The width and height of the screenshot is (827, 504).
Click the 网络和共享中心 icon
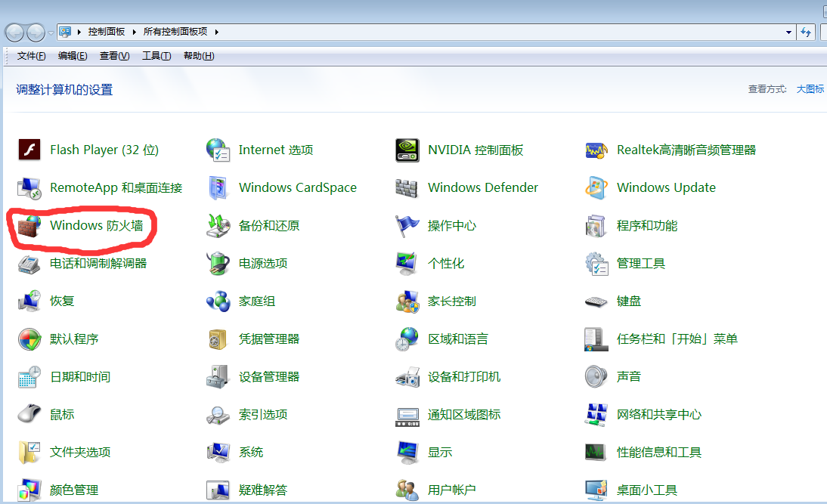(596, 414)
